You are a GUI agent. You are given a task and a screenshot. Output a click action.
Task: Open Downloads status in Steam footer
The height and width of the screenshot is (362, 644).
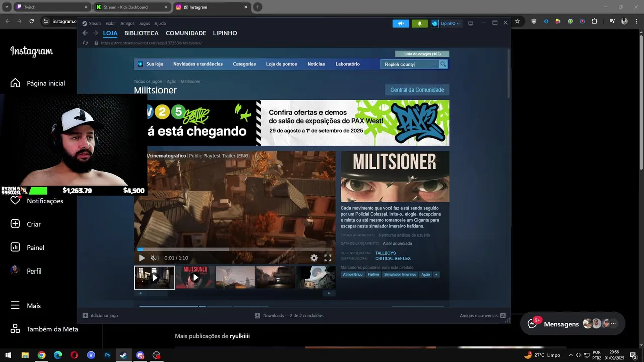pyautogui.click(x=289, y=316)
